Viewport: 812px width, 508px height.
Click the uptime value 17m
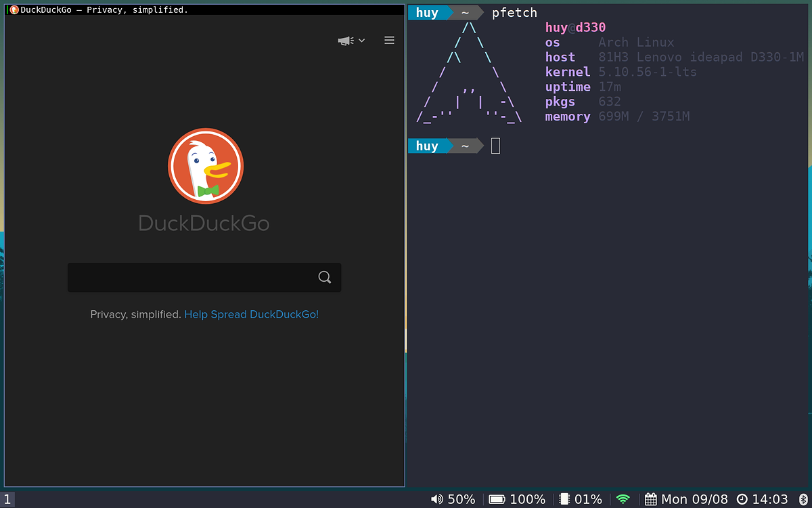click(610, 87)
